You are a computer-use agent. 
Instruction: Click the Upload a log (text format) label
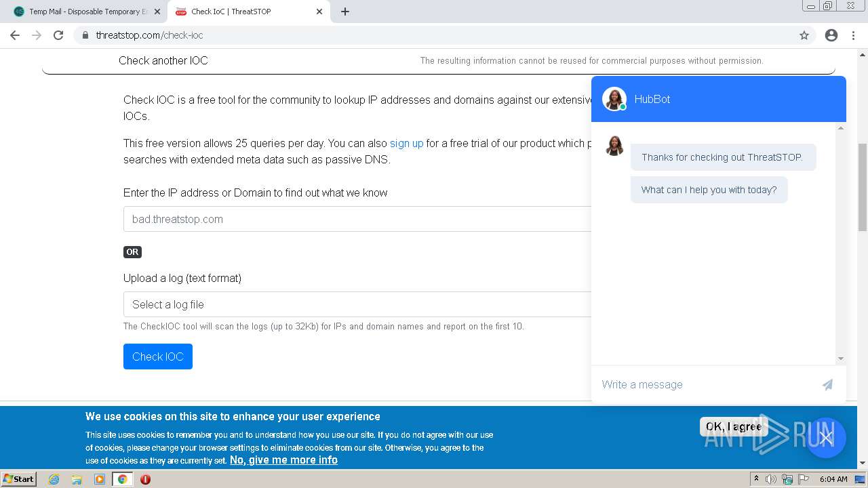[x=182, y=278]
